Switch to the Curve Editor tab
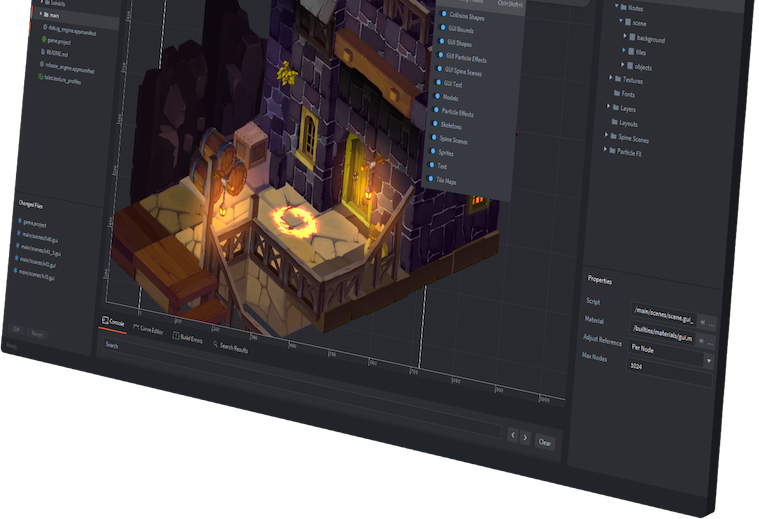The width and height of the screenshot is (759, 519). pyautogui.click(x=148, y=330)
